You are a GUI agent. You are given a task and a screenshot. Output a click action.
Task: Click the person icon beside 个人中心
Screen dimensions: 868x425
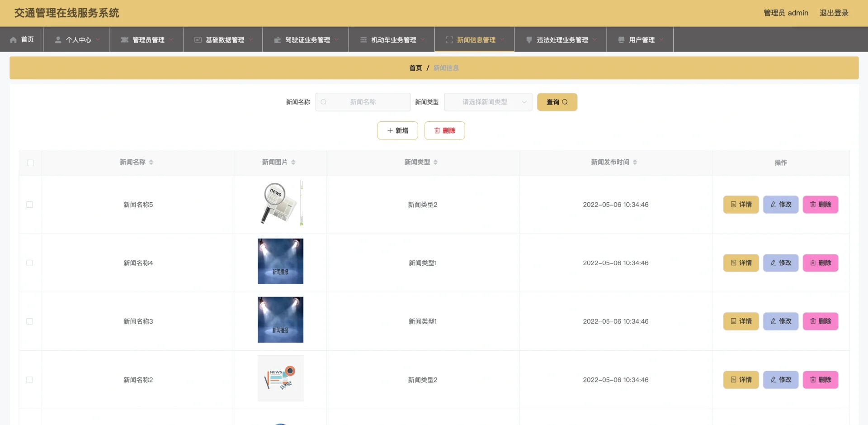(58, 40)
